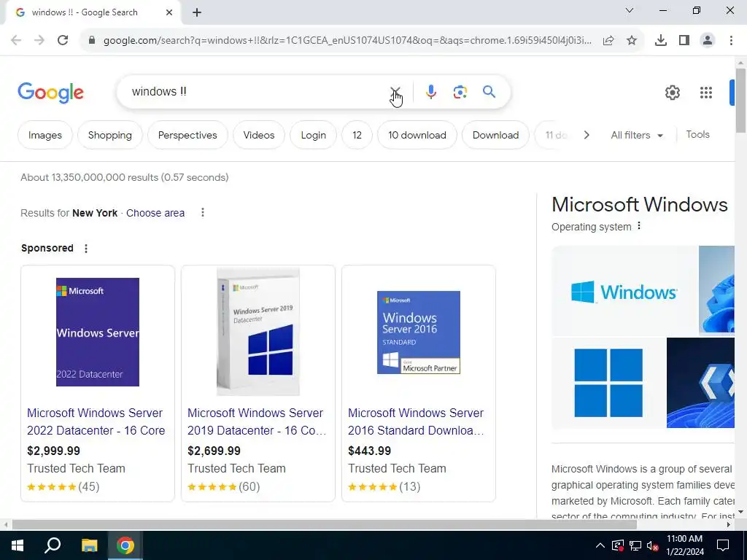The width and height of the screenshot is (747, 560).
Task: Open a new browser tab
Action: pyautogui.click(x=197, y=13)
